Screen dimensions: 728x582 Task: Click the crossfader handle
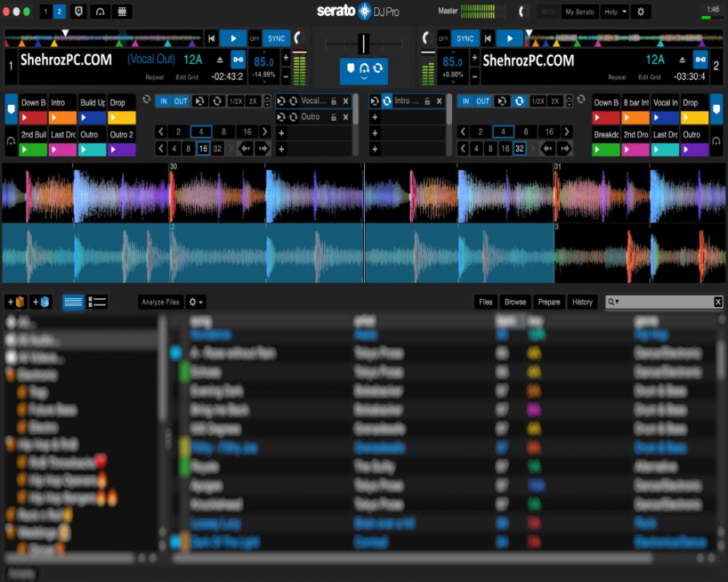(363, 44)
